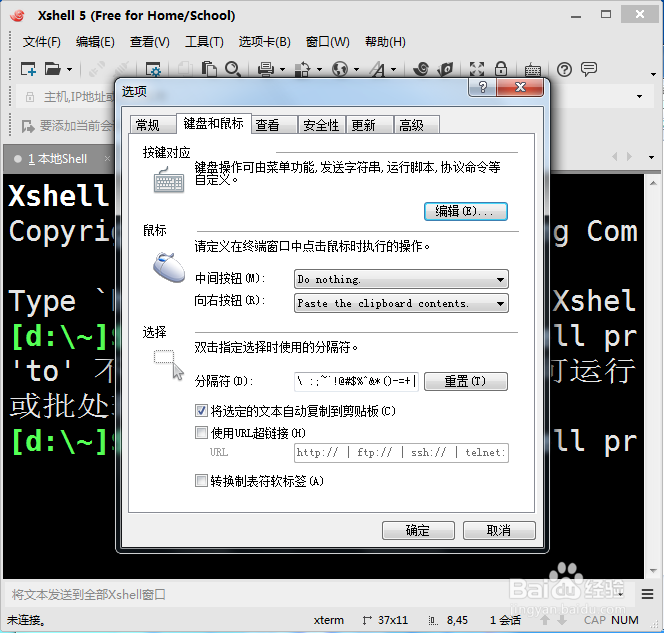
Task: Expand the session tab list dropdown arrow
Action: [651, 157]
